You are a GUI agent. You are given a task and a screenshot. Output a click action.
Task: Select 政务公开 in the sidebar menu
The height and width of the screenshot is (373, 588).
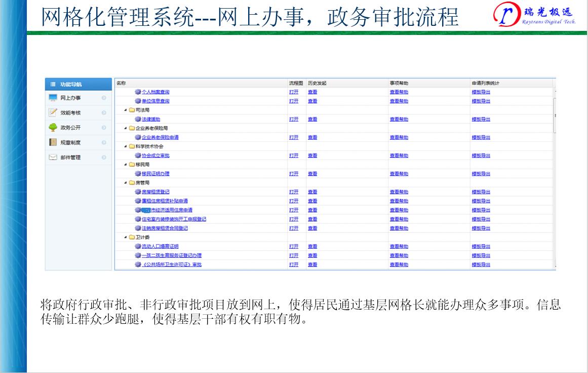[70, 128]
